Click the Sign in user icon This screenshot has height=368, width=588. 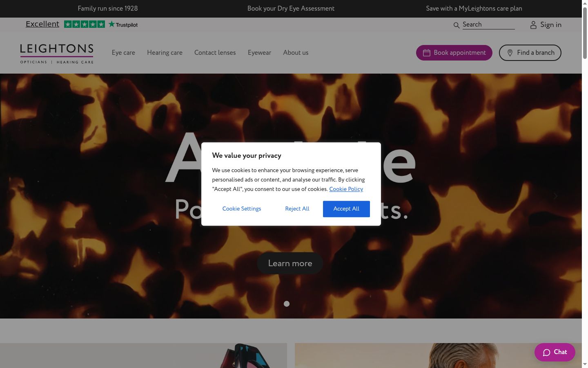click(x=533, y=25)
